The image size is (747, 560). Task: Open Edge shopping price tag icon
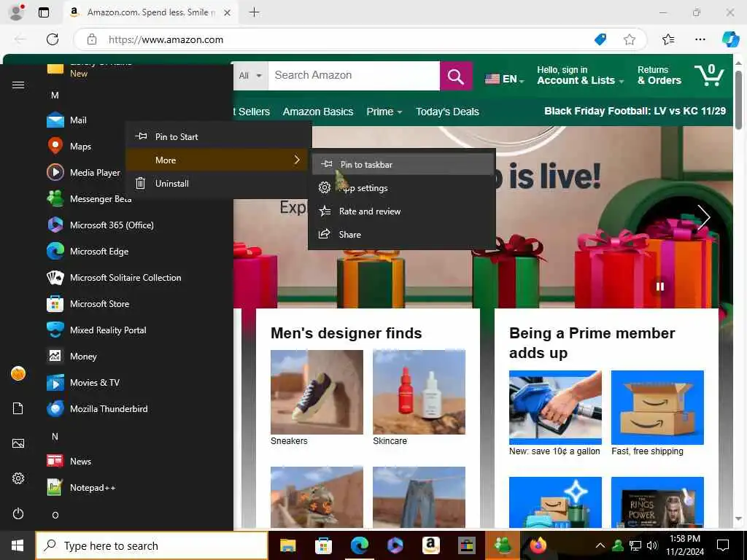tap(600, 39)
